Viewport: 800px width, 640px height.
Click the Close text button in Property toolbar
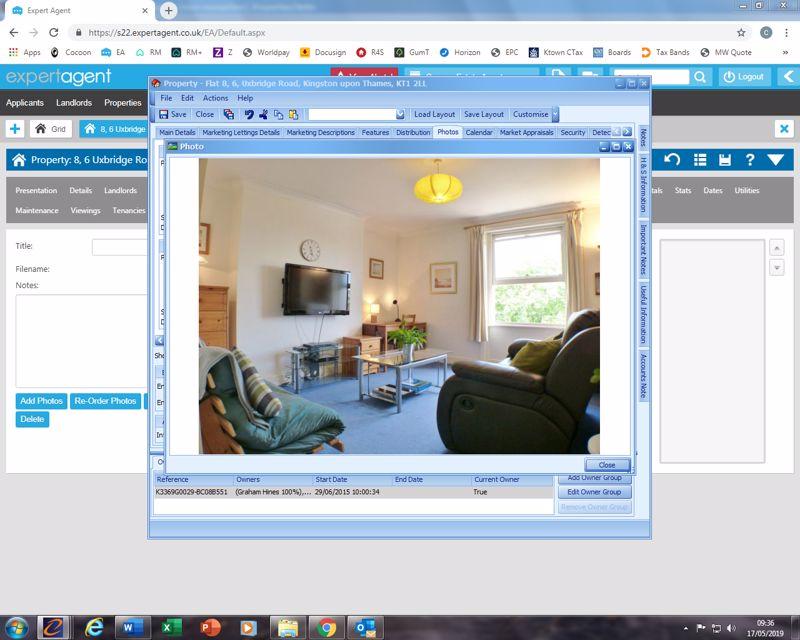[x=205, y=114]
